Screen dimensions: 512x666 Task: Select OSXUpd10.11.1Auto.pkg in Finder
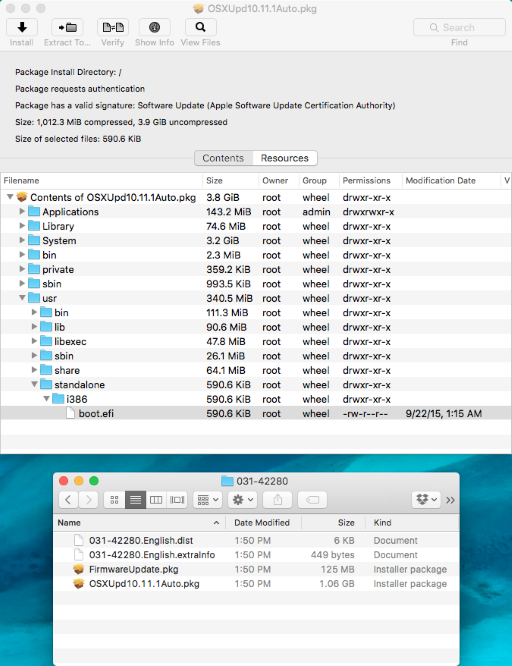[x=256, y=584]
